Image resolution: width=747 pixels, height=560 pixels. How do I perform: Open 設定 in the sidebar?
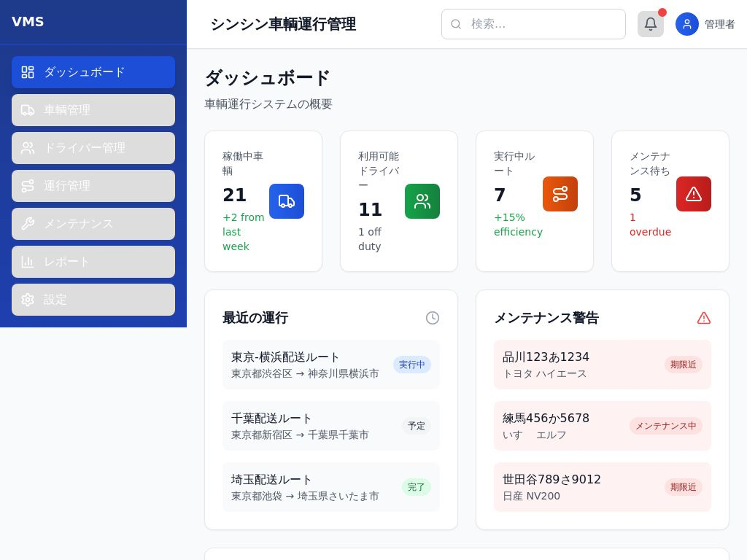click(93, 300)
